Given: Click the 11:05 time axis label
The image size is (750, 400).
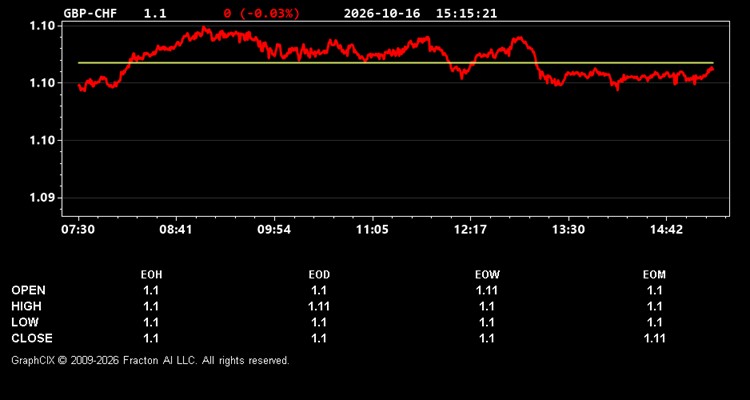Looking at the screenshot, I should [x=372, y=229].
